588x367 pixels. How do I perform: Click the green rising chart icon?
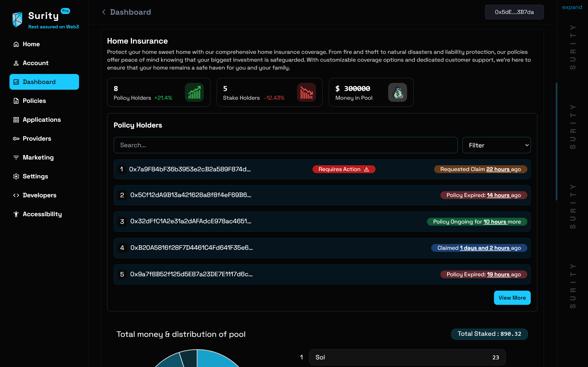click(x=194, y=92)
